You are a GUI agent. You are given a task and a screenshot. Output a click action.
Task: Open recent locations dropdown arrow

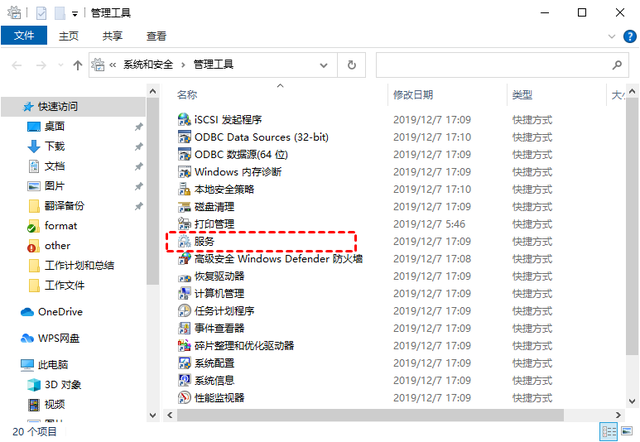pyautogui.click(x=61, y=65)
